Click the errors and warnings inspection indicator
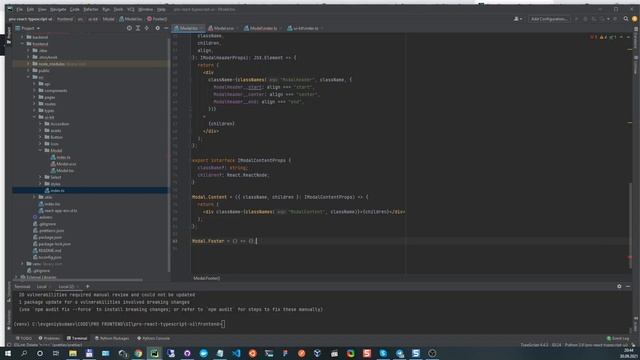 tap(603, 37)
